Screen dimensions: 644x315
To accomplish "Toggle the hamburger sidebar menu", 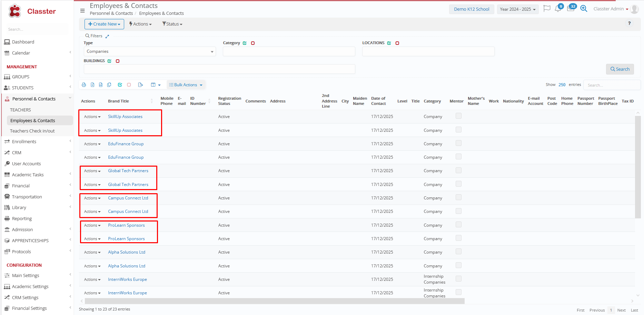I will [x=82, y=11].
